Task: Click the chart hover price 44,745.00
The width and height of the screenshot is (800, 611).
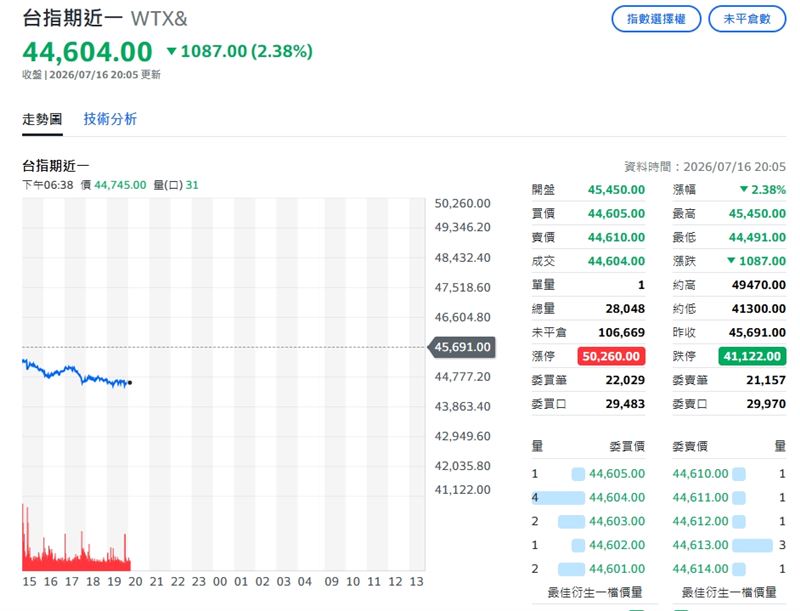Action: point(120,185)
